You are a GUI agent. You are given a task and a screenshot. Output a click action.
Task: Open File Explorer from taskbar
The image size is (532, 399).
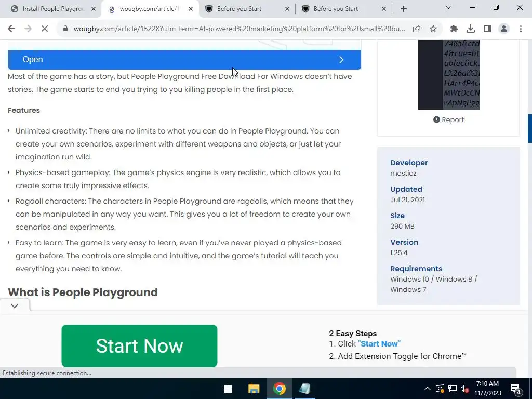254,389
